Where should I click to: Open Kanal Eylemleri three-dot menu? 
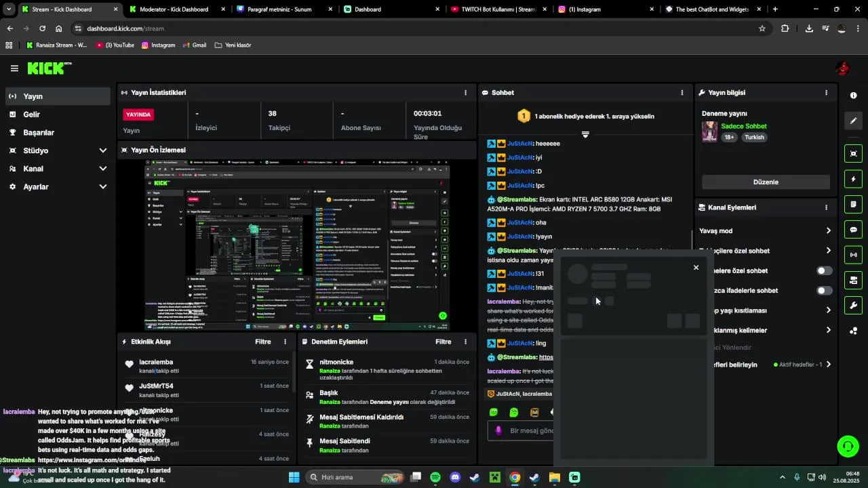826,207
